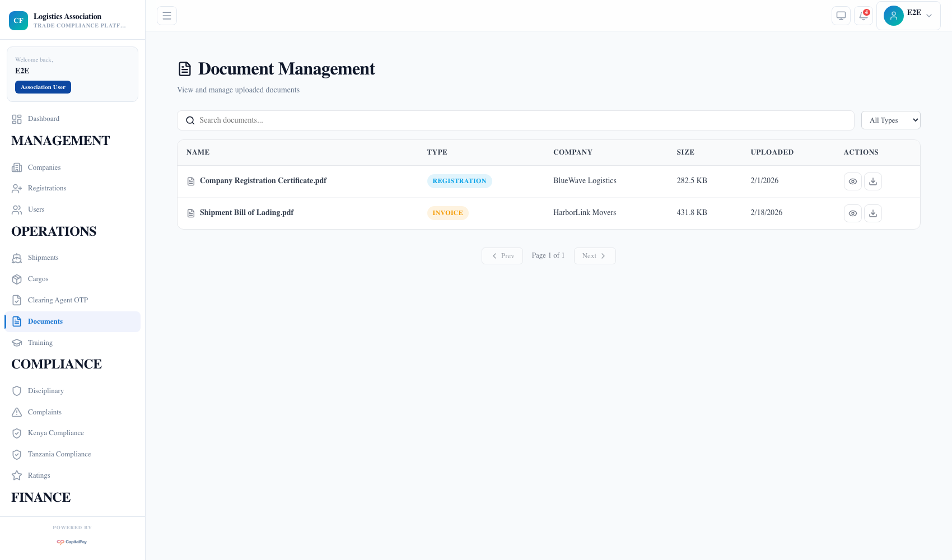Select the Shipments sidebar icon
The height and width of the screenshot is (560, 952).
[x=17, y=258]
